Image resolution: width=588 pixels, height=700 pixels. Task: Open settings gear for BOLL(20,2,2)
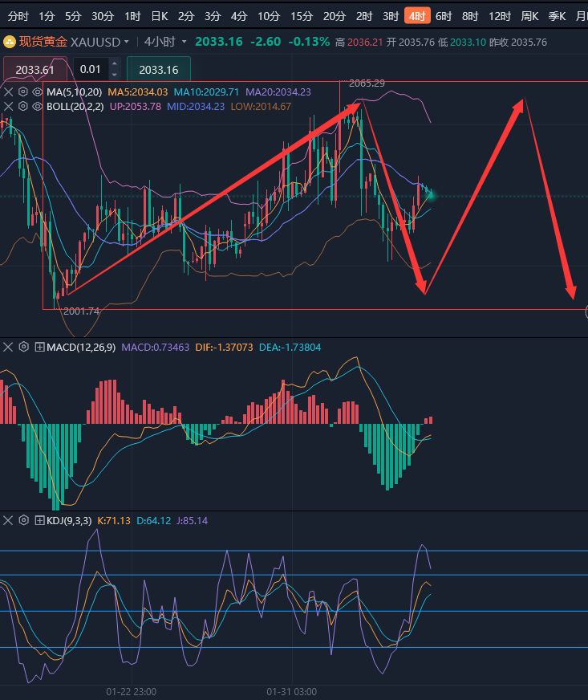[x=23, y=106]
